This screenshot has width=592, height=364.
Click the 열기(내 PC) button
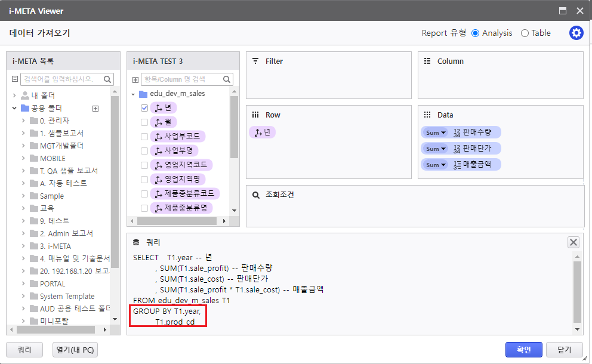(x=75, y=350)
